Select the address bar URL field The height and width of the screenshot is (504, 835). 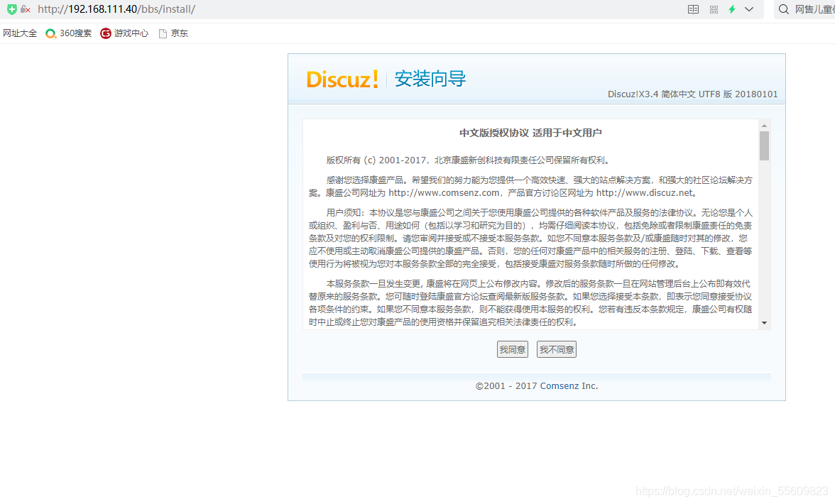(x=116, y=9)
